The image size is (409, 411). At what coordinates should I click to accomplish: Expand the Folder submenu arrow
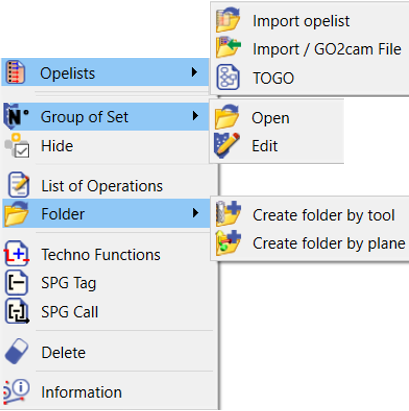195,213
